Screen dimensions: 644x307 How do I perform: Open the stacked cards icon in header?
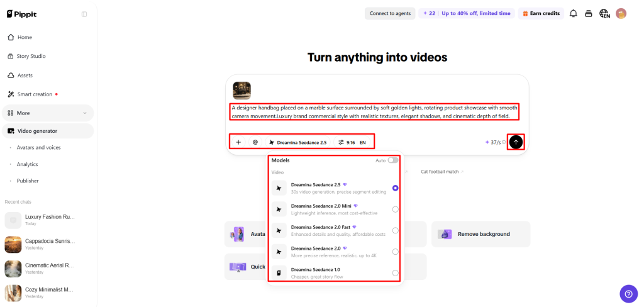point(589,14)
